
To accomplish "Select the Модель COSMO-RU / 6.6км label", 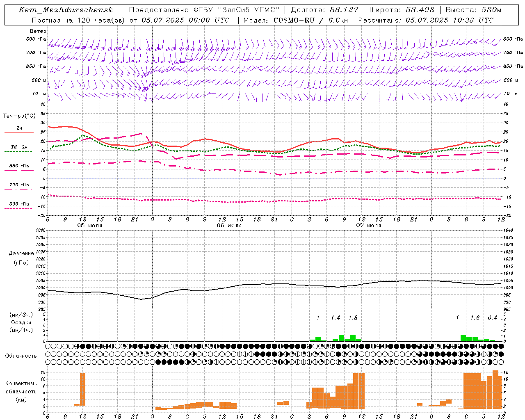I will click(x=295, y=20).
